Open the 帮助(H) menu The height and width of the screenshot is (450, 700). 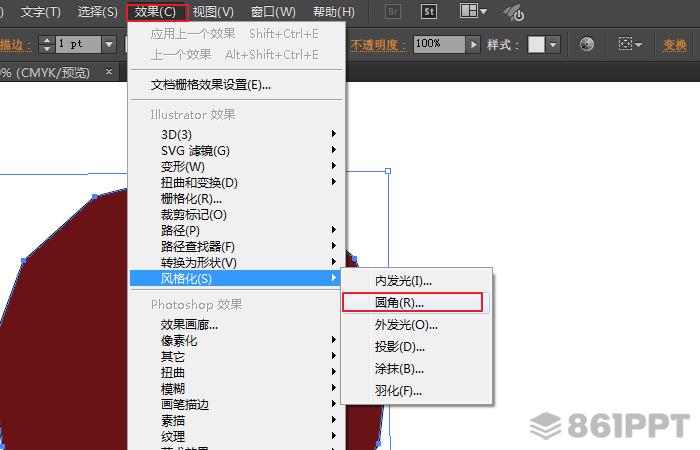334,12
